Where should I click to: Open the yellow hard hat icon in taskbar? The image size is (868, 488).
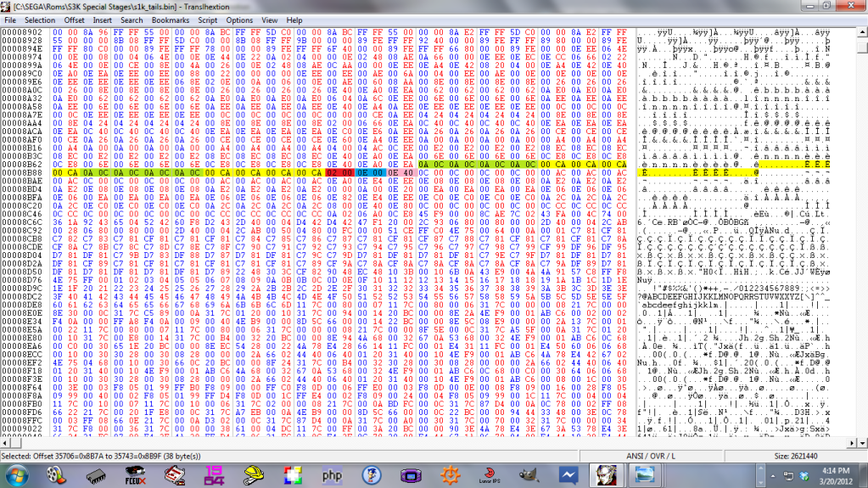coord(254,476)
